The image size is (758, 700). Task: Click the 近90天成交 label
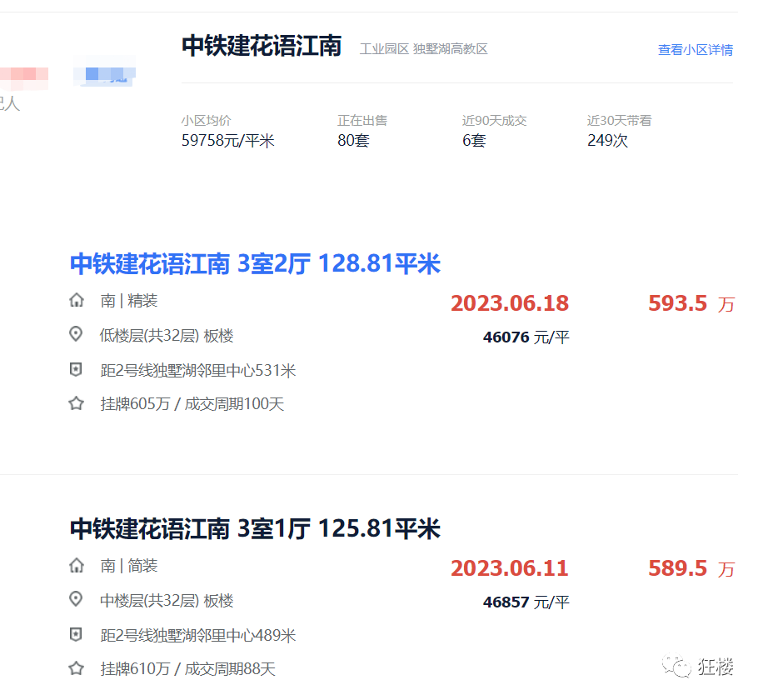click(494, 121)
